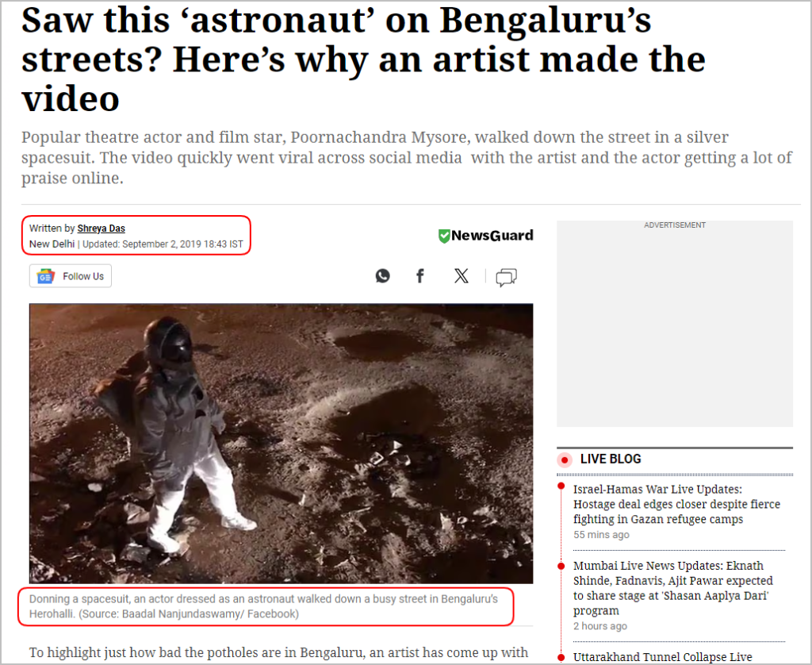Click the astronaut pothole article image
The height and width of the screenshot is (665, 812).
click(x=281, y=443)
